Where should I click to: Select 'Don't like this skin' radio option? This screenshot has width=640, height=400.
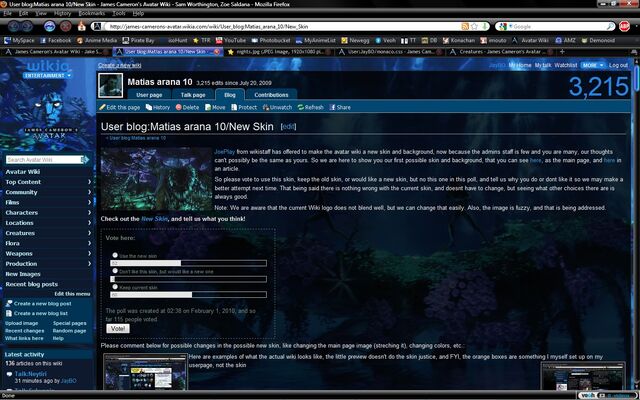click(115, 271)
